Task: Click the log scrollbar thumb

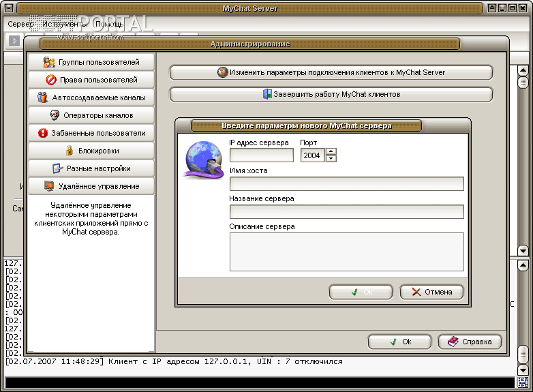Action: [523, 355]
